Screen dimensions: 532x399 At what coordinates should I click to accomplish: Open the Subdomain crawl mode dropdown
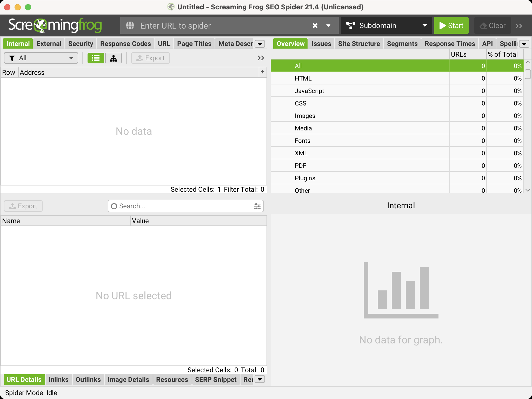[x=386, y=25]
